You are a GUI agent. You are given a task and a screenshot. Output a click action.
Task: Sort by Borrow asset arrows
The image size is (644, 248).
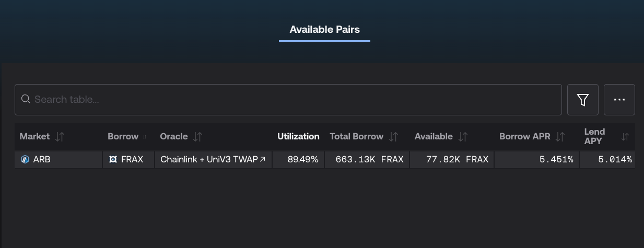[145, 137]
